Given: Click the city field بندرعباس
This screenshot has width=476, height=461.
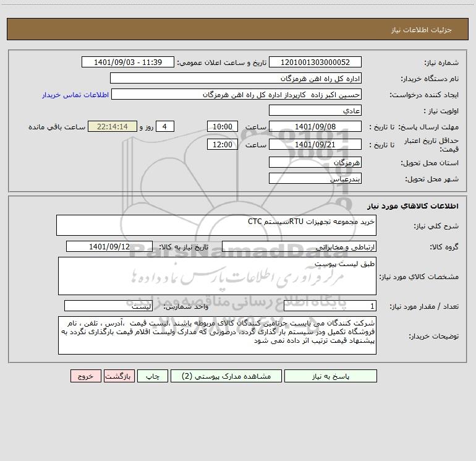Looking at the screenshot, I should click(x=315, y=178).
